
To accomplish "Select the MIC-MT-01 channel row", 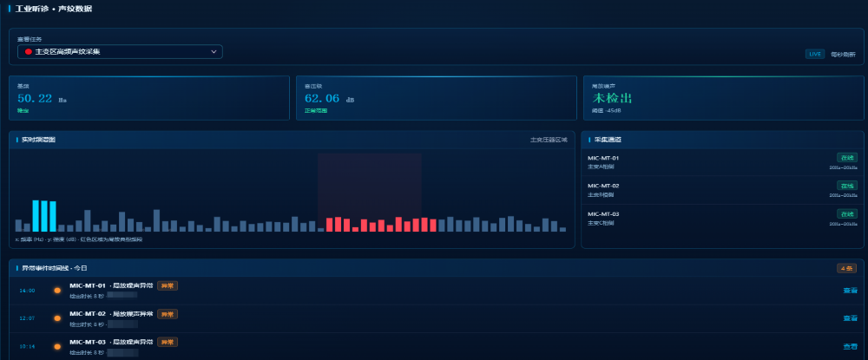I will coord(722,162).
